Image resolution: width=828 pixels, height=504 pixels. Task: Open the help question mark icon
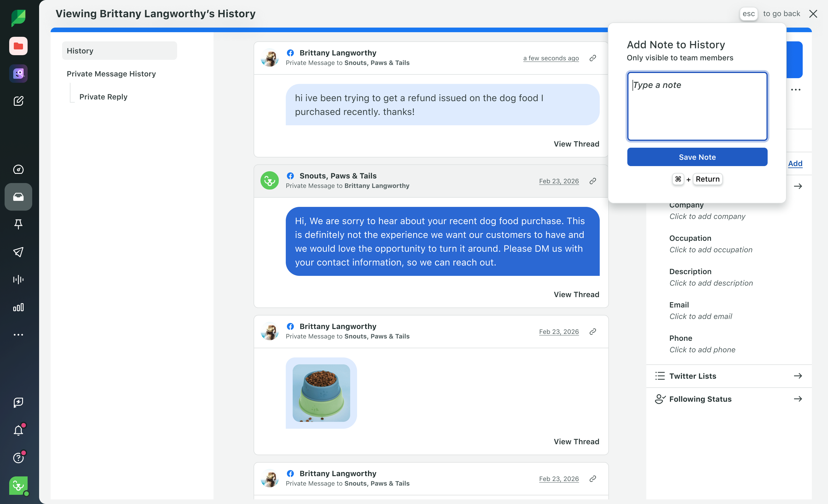[x=18, y=458]
